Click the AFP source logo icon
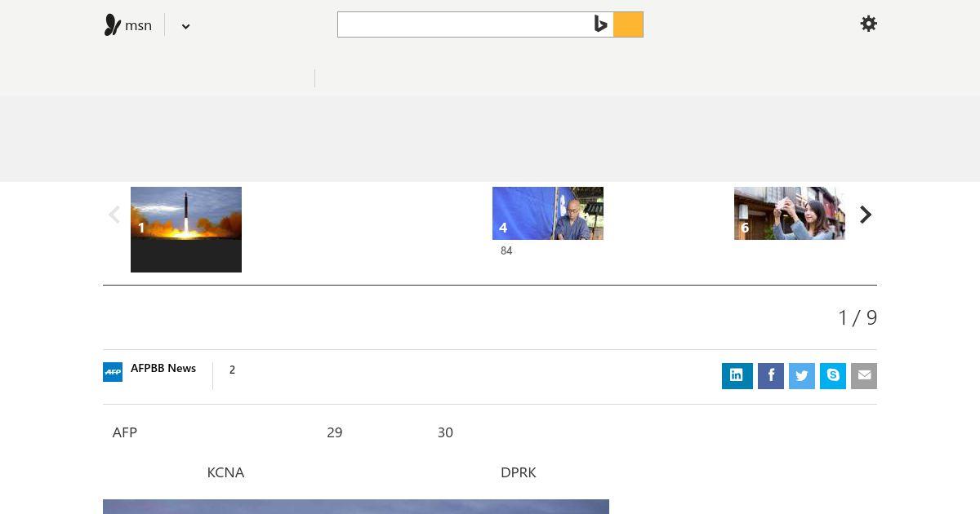 [113, 372]
